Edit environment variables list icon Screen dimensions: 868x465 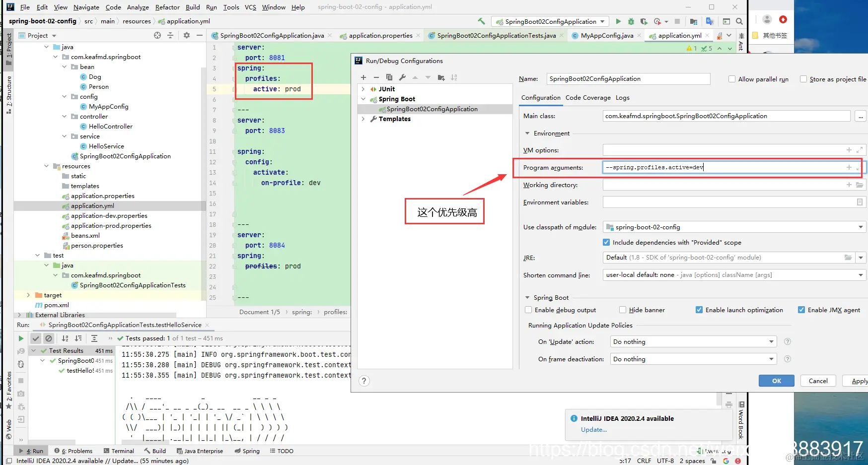point(860,202)
